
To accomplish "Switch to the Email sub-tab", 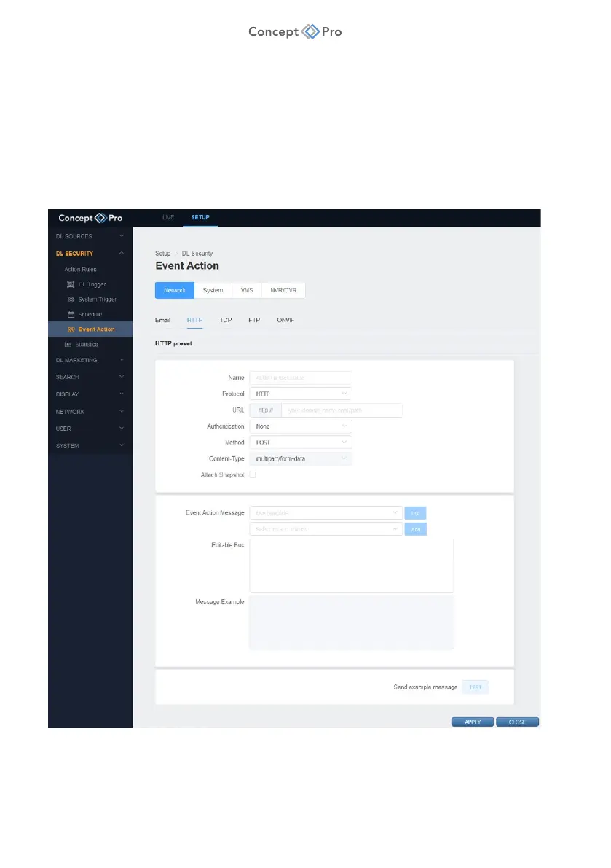I will [162, 321].
